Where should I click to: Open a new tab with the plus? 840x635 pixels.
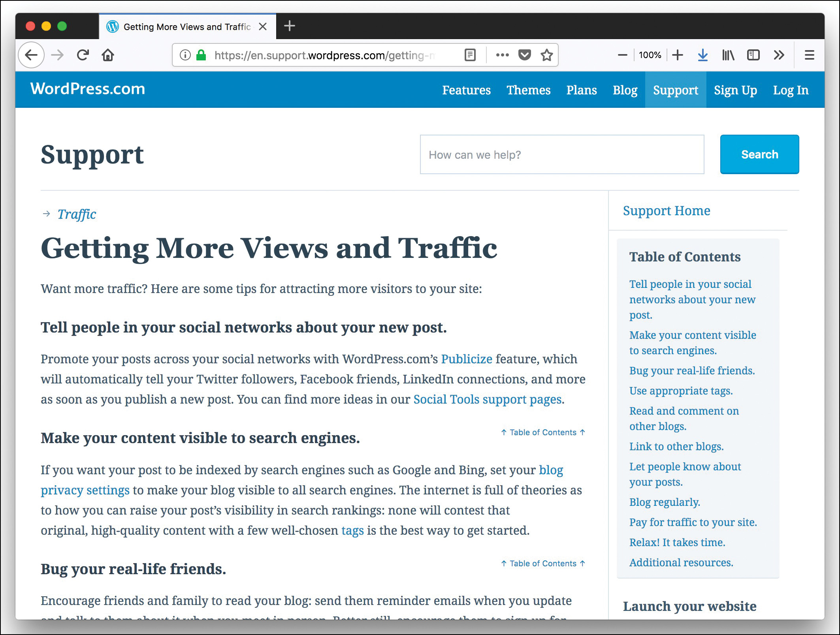tap(290, 26)
